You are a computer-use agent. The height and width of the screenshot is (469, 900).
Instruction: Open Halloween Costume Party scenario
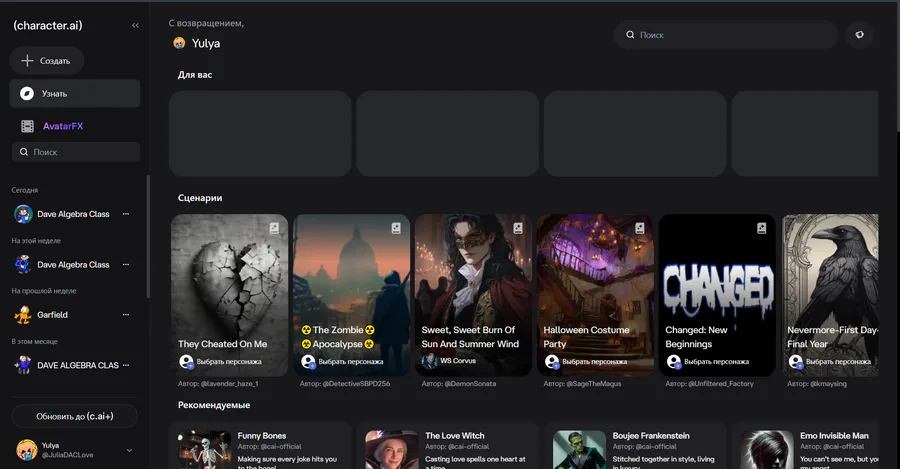[595, 295]
